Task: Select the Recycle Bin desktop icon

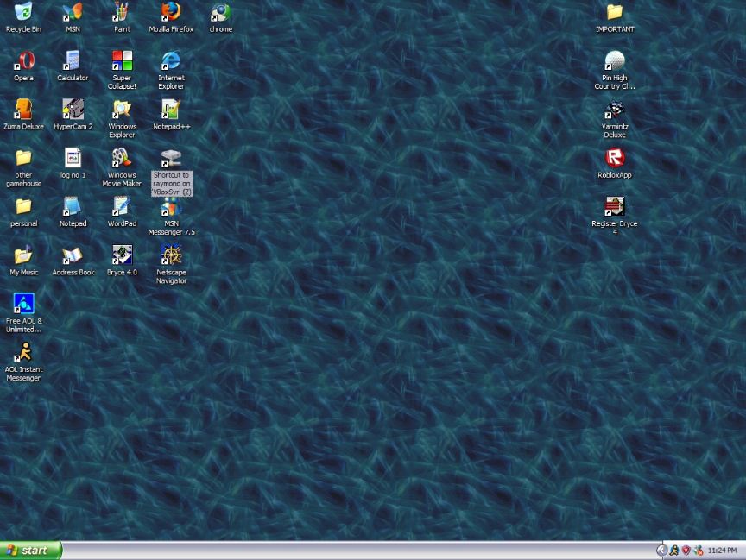Action: [x=23, y=12]
